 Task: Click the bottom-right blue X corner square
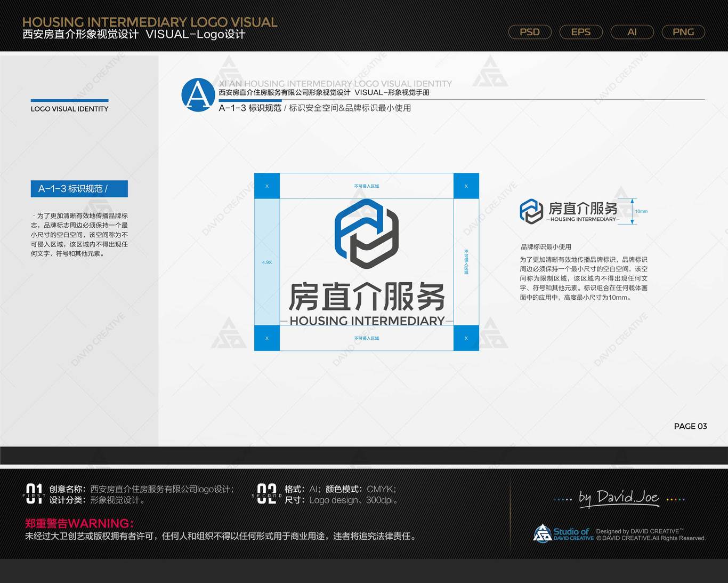tap(466, 338)
